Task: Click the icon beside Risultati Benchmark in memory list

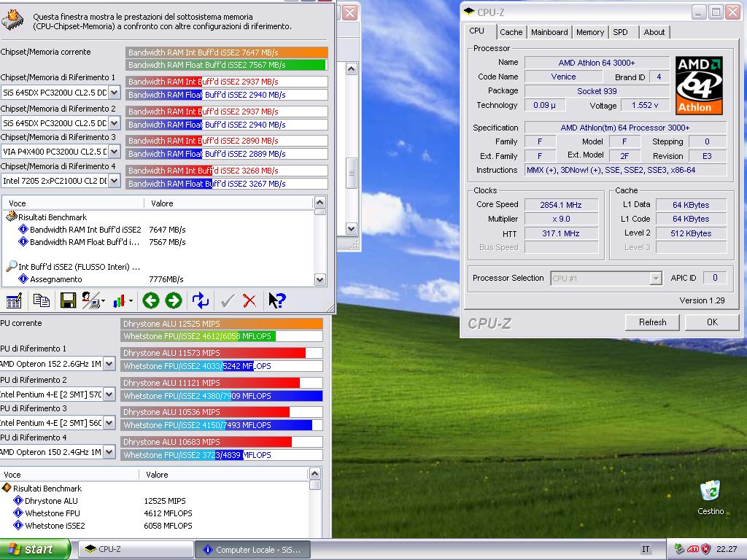Action: [x=11, y=217]
